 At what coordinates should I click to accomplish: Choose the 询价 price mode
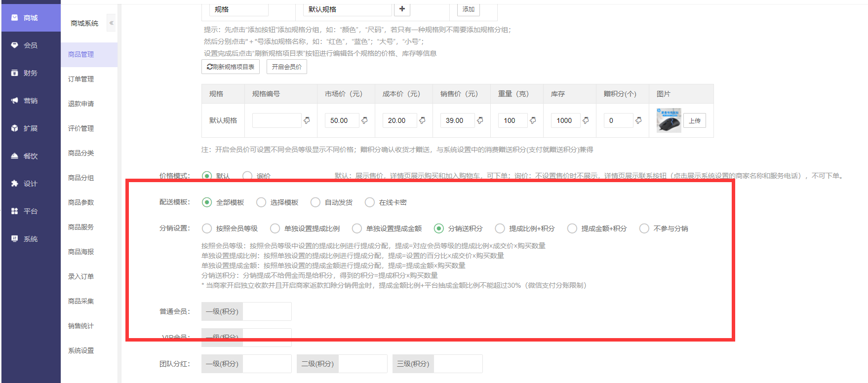pos(247,176)
